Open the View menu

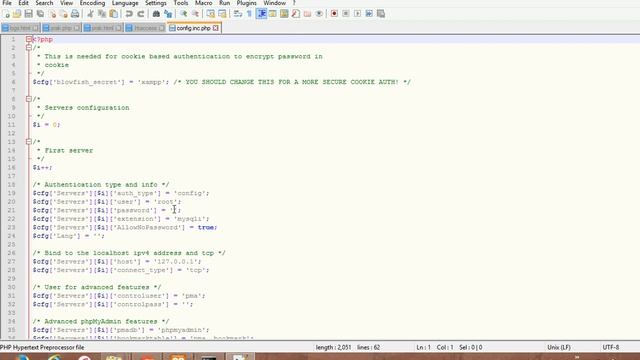[x=67, y=3]
